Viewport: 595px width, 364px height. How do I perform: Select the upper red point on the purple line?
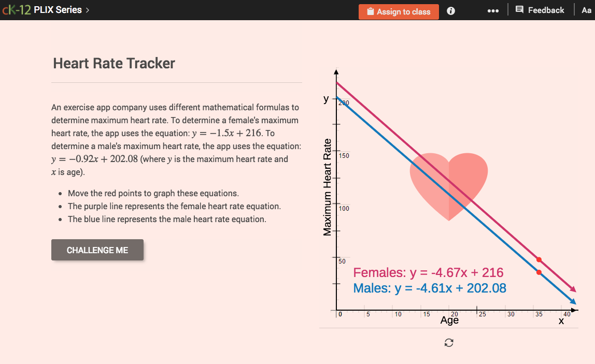tap(538, 259)
